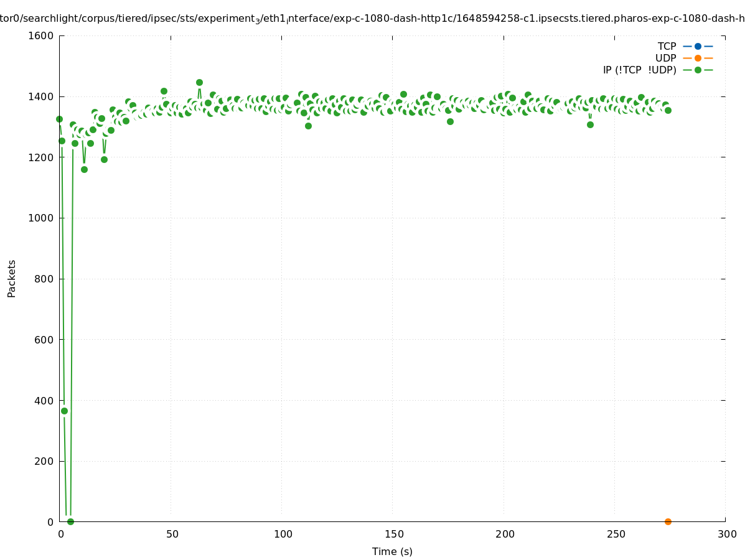Click the 300 x-axis tick label
This screenshot has width=745, height=560.
726,534
